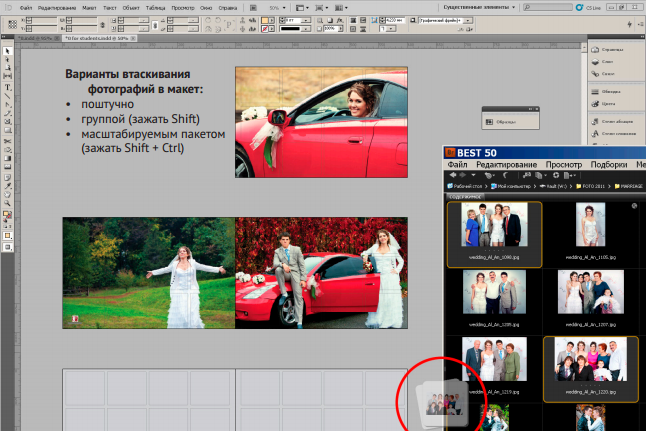Open the stroke style dropdown
The image size is (646, 431).
point(306,29)
